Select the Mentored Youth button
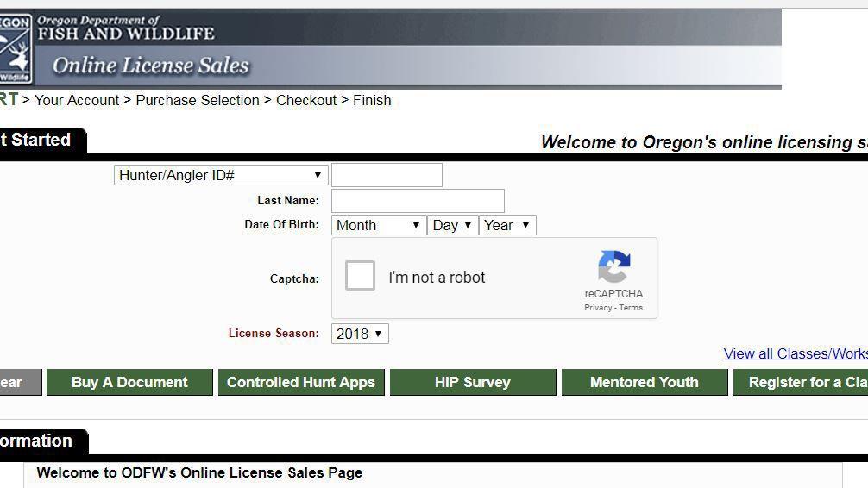 tap(644, 382)
